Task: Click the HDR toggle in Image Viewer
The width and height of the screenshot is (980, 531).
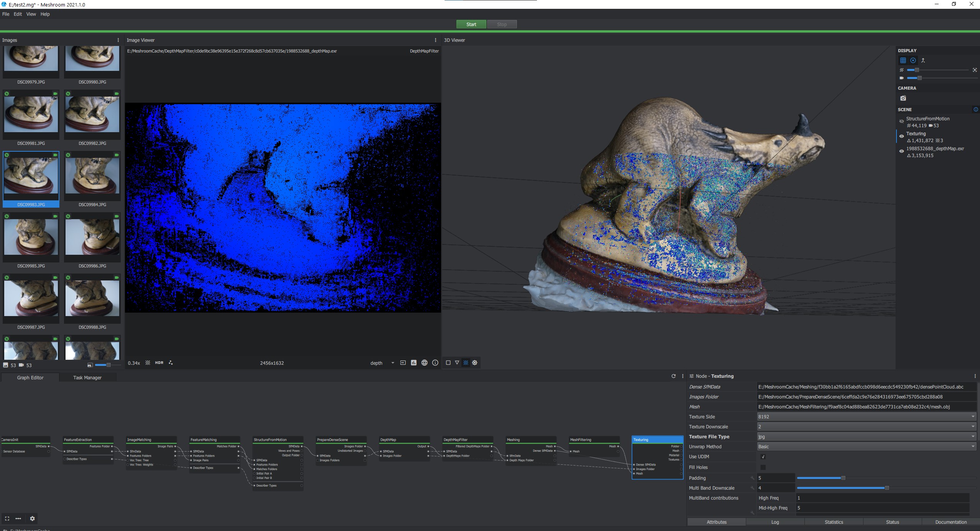Action: tap(159, 363)
